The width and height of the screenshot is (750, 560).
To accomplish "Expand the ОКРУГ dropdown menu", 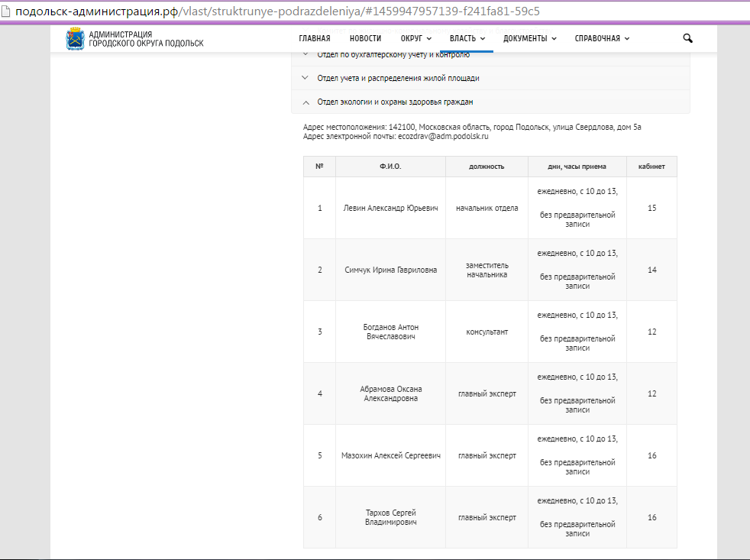I will pyautogui.click(x=415, y=38).
